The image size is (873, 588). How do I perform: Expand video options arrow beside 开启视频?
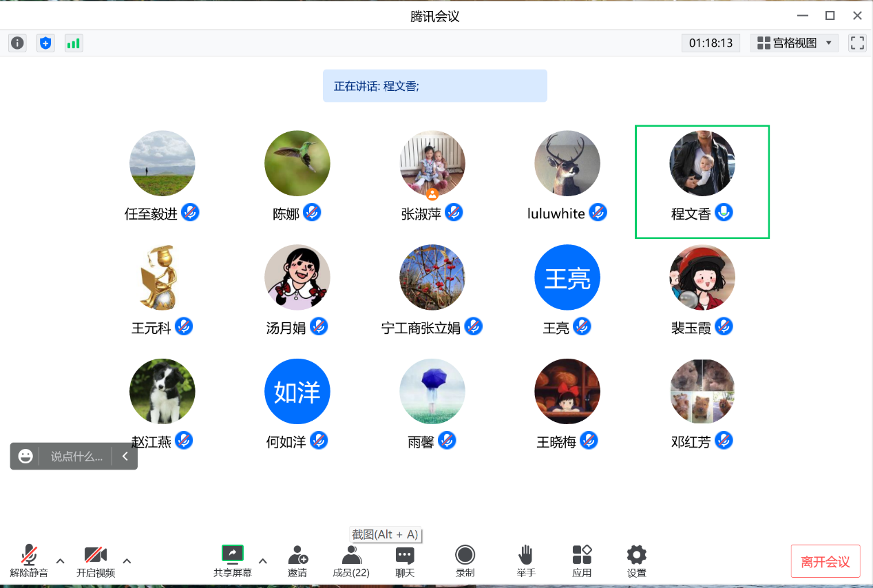point(127,560)
